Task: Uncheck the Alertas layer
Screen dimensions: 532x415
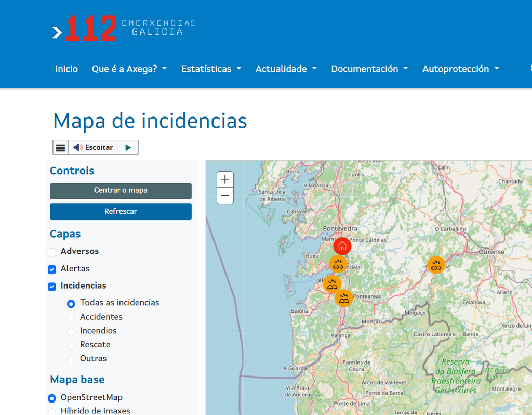Action: pyautogui.click(x=52, y=269)
